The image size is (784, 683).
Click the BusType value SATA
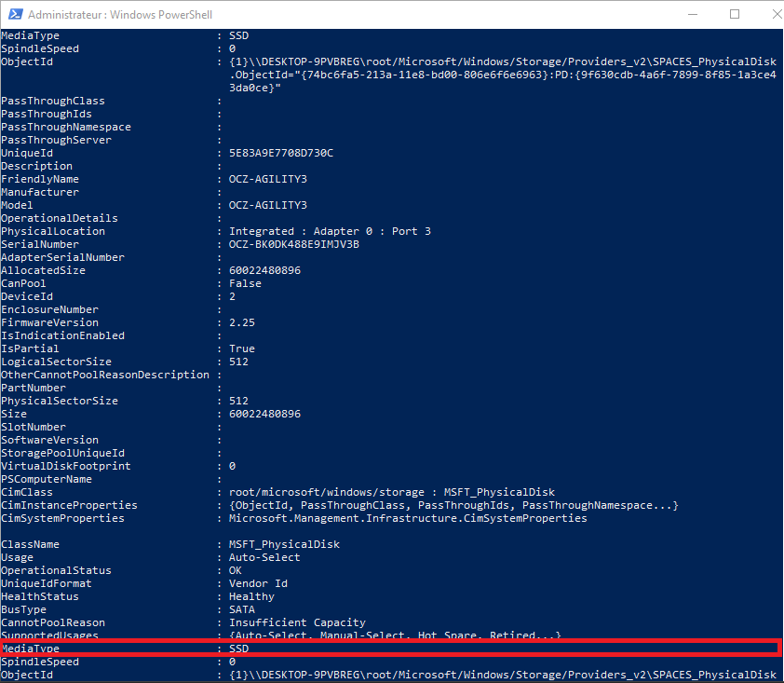tap(242, 609)
